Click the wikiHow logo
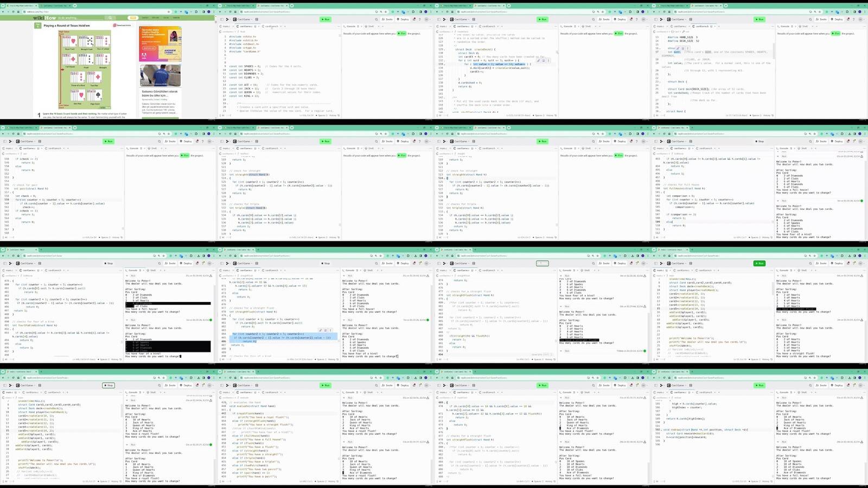 pyautogui.click(x=44, y=18)
